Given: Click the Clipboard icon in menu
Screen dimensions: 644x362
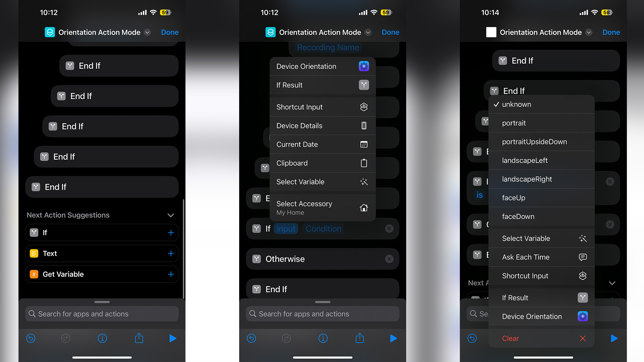Looking at the screenshot, I should (364, 163).
